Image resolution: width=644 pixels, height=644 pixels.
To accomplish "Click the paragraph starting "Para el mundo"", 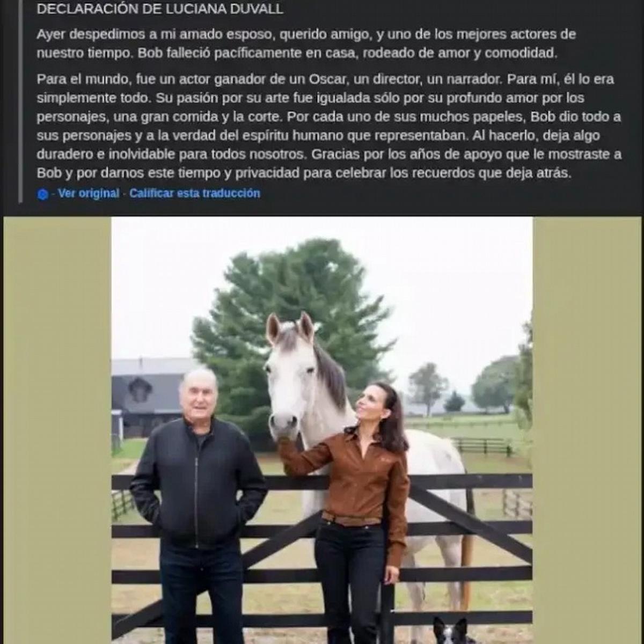I will pos(329,126).
